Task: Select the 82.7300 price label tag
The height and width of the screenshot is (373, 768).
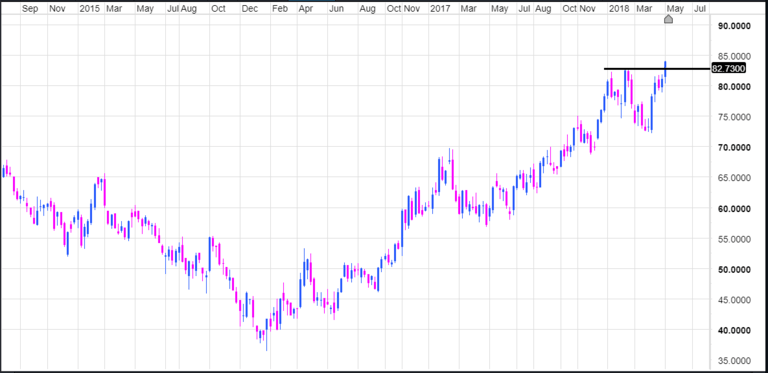Action: click(x=728, y=69)
